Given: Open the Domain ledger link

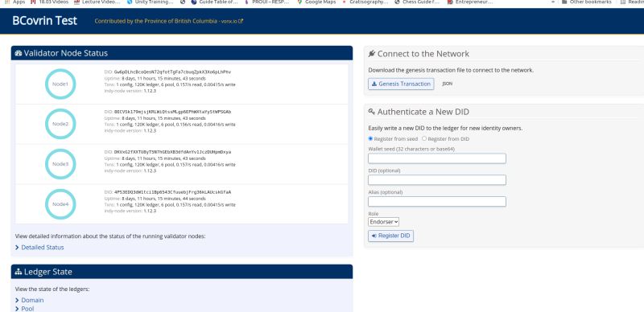Looking at the screenshot, I should pyautogui.click(x=32, y=301).
